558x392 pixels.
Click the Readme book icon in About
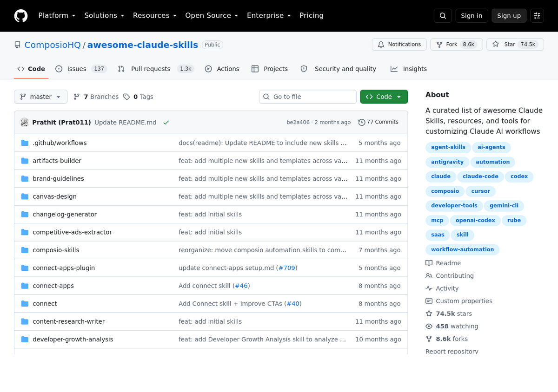429,263
